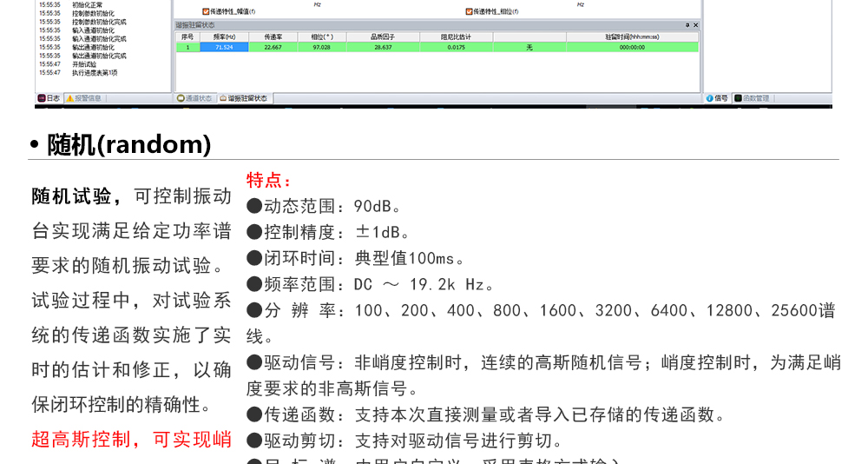Pin the 谐振驻留状态 panel with pin icon

coord(687,25)
